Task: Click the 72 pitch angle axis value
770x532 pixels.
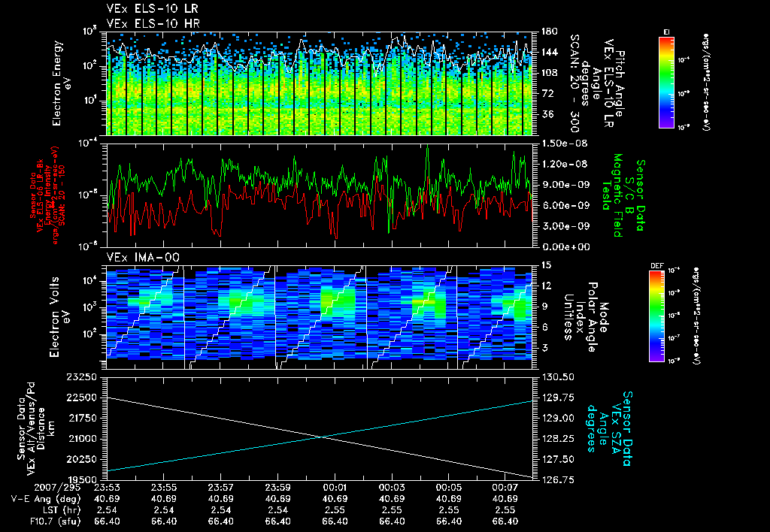Action: click(x=547, y=94)
